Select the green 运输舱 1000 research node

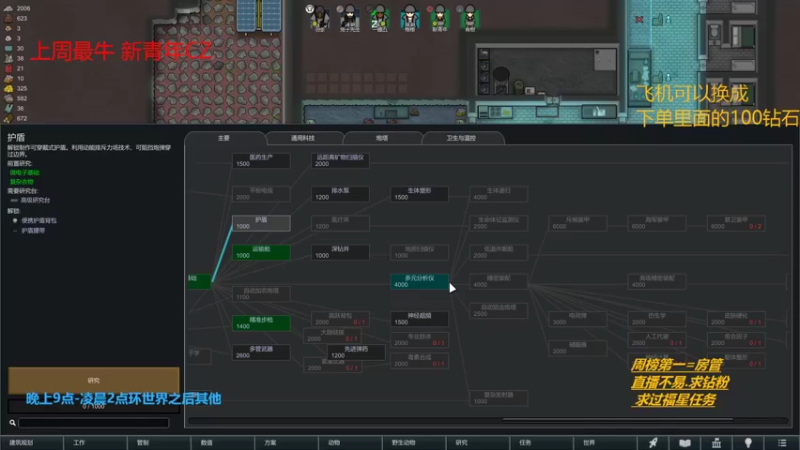coord(261,252)
